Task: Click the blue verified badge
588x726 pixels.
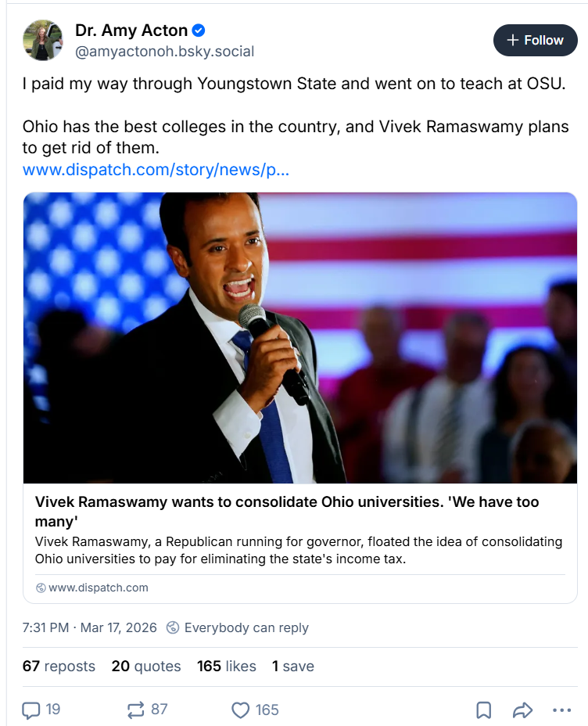Action: point(199,31)
